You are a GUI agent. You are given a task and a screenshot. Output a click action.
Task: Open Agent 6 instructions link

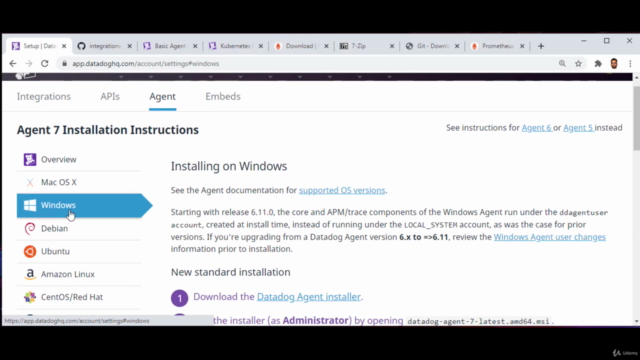pyautogui.click(x=536, y=128)
